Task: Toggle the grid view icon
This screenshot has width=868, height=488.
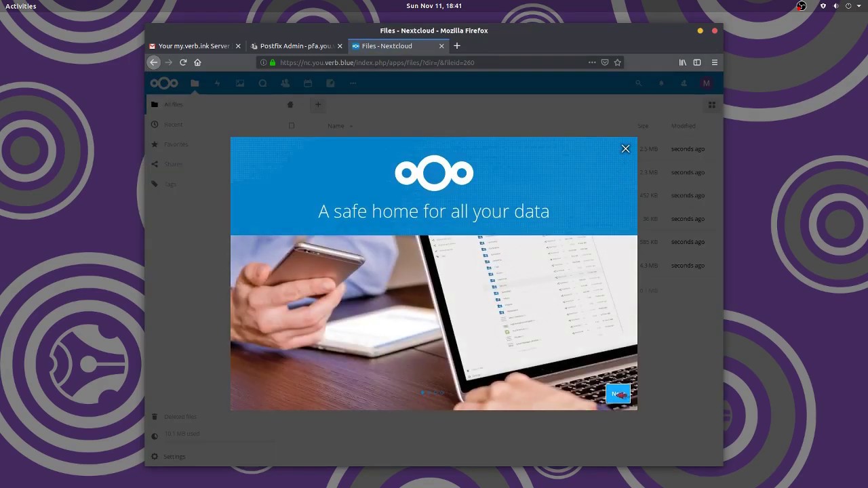Action: pos(712,105)
